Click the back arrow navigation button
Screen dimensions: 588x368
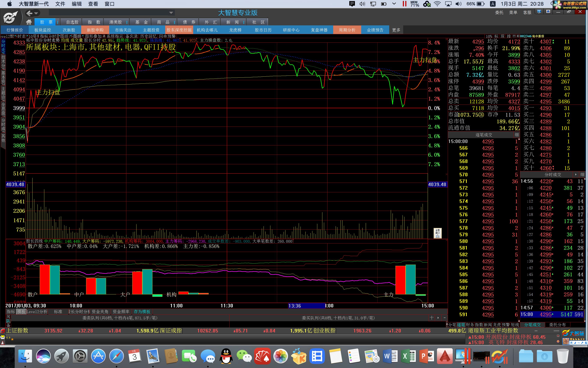[x=29, y=13]
